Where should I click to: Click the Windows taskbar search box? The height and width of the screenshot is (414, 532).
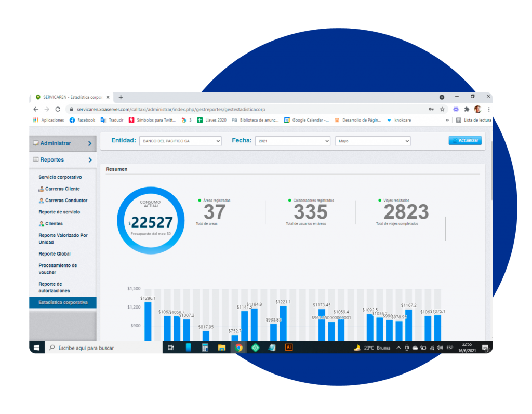point(104,348)
